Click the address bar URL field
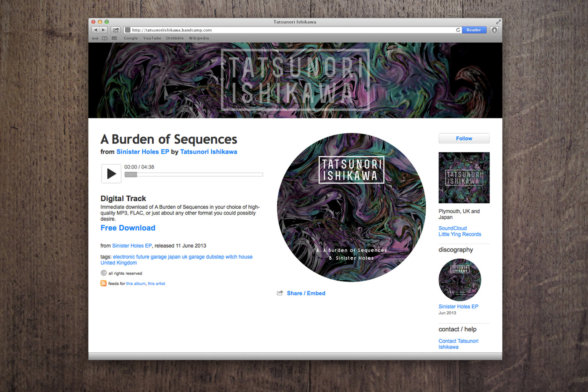 (x=292, y=30)
